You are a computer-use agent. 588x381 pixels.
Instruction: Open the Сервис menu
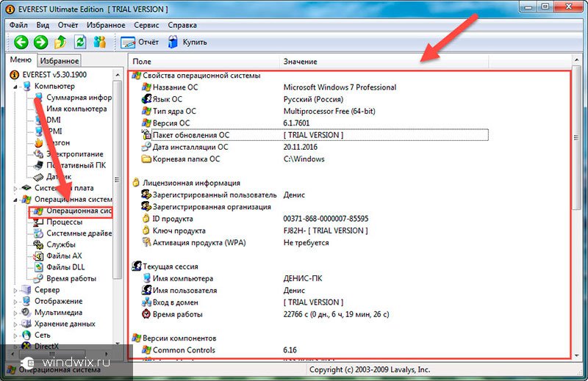pos(146,25)
